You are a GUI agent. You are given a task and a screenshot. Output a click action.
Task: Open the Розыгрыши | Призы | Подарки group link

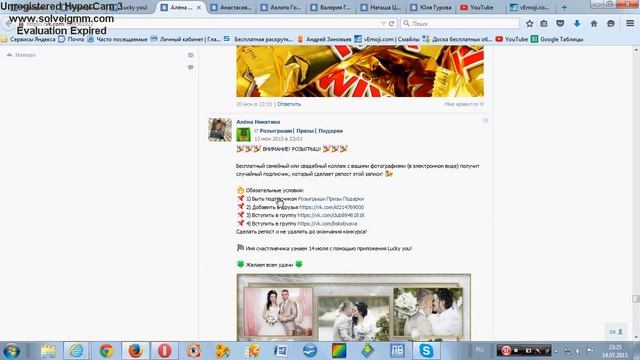pyautogui.click(x=301, y=131)
